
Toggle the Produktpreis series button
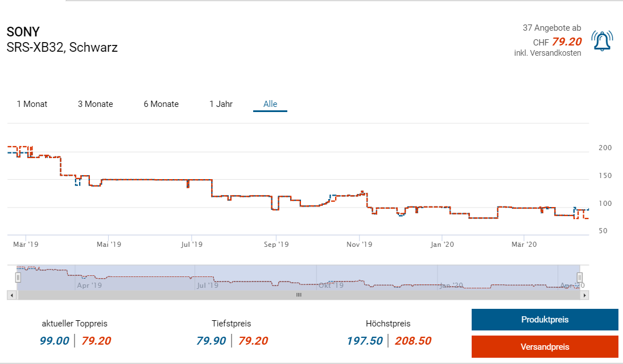pos(544,320)
